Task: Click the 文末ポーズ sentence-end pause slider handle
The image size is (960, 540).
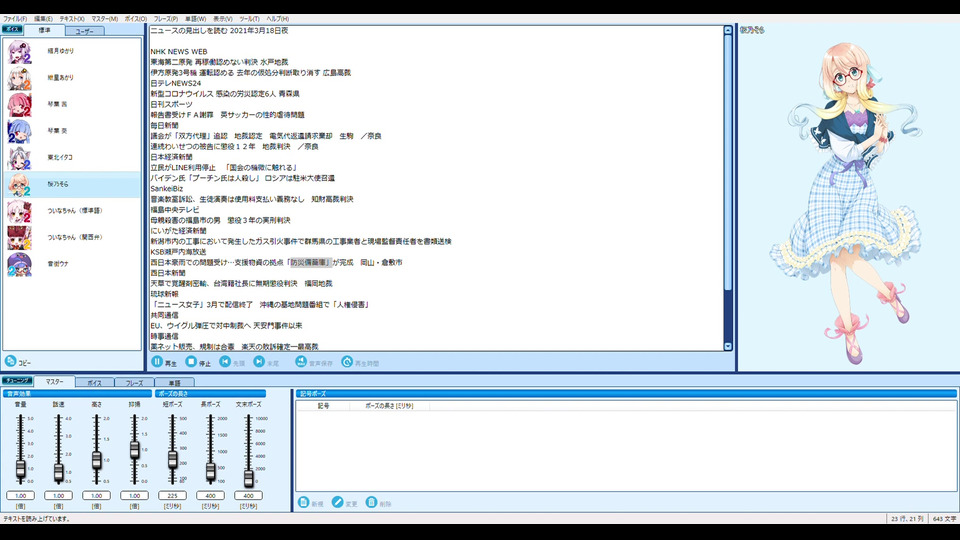Action: point(248,478)
